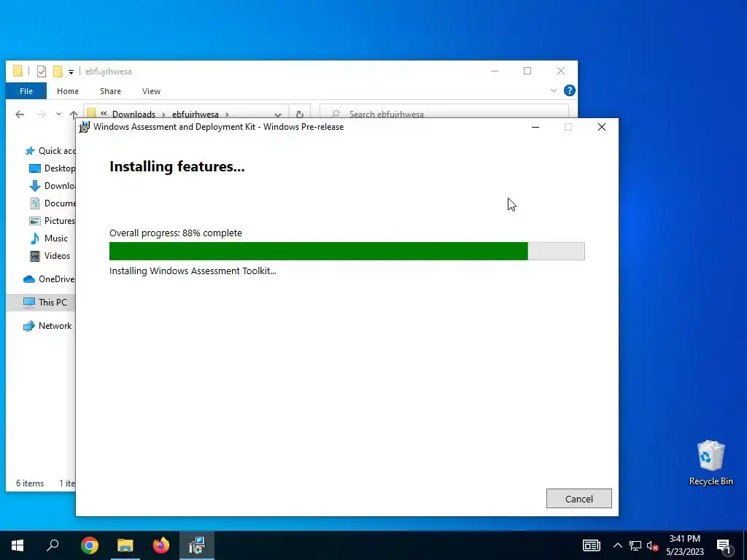Open taskbar Search
747x560 pixels.
[53, 545]
